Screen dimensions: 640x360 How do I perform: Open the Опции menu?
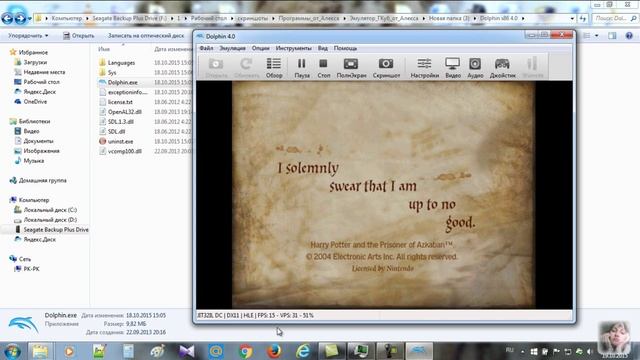click(260, 48)
